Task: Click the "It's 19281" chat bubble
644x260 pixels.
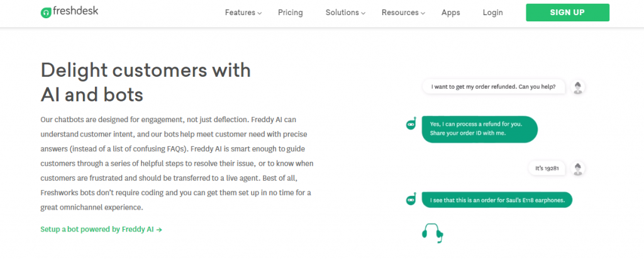Action: [x=547, y=168]
